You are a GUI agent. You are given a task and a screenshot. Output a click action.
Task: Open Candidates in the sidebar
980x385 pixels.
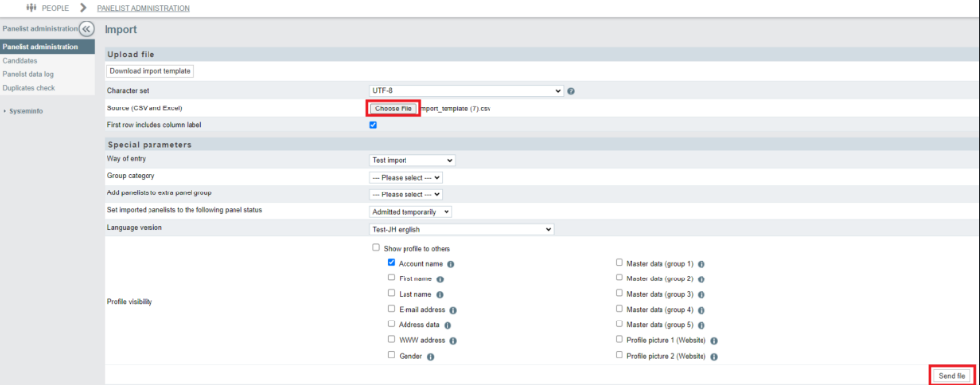click(20, 61)
